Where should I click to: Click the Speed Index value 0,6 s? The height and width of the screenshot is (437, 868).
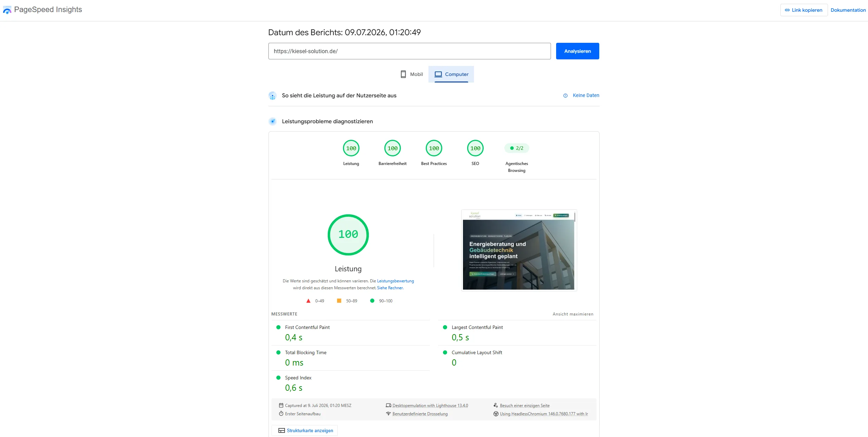tap(294, 388)
